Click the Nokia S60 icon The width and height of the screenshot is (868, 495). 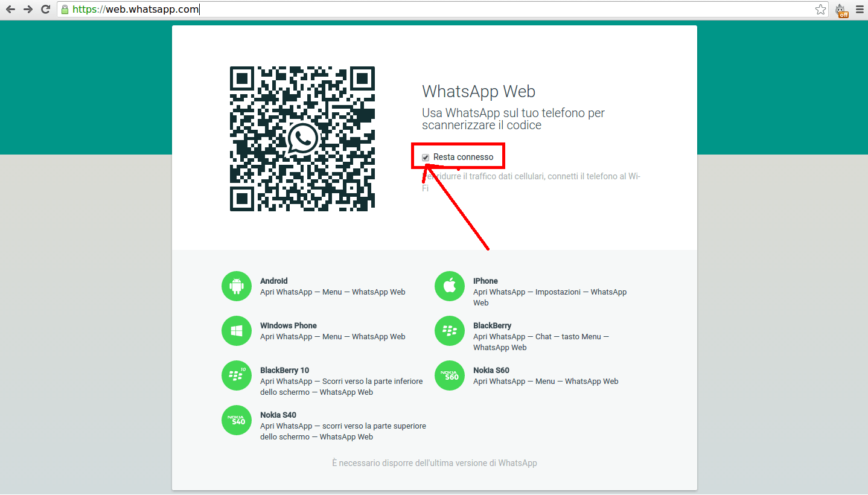click(450, 375)
